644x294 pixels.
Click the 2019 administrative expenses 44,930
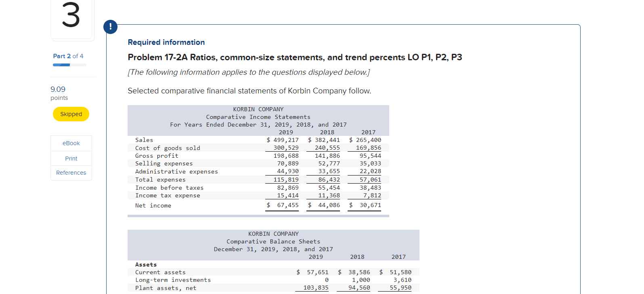[288, 171]
